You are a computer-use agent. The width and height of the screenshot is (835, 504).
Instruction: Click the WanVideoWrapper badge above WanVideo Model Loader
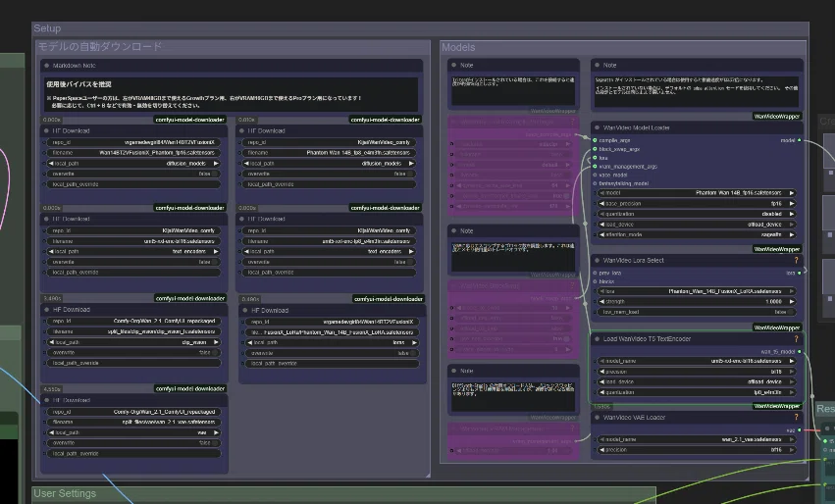pos(777,116)
